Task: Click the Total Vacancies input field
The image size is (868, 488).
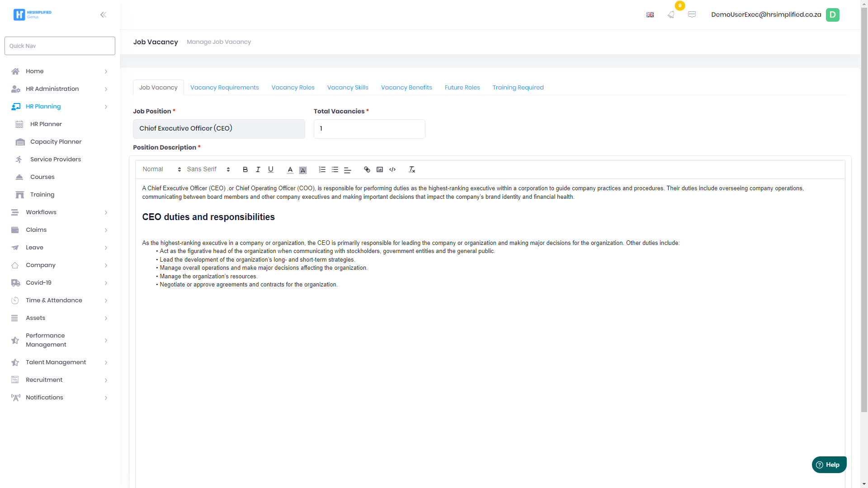Action: (x=369, y=129)
